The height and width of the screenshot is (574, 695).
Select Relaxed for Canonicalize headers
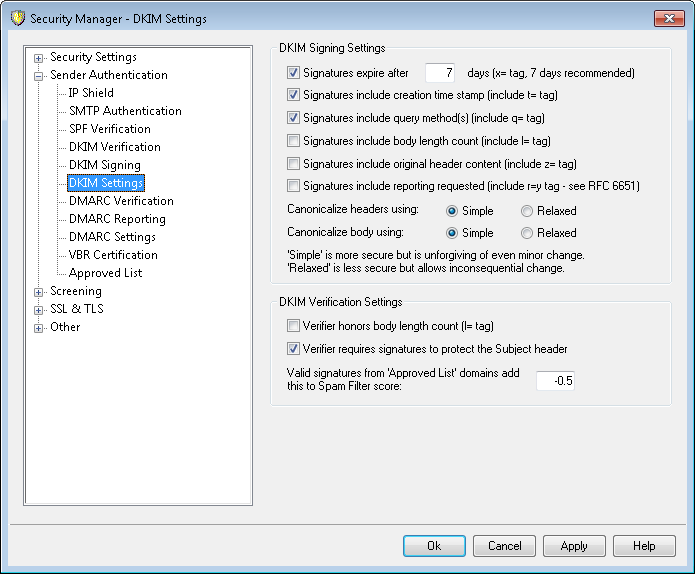527,211
